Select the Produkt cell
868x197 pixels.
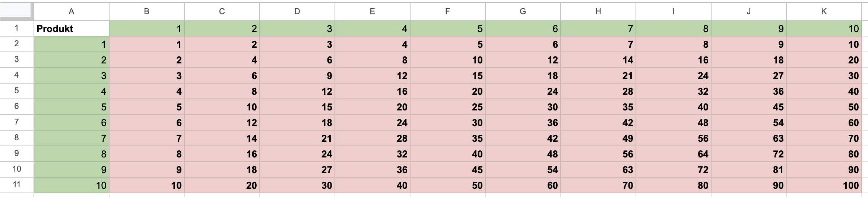(x=72, y=29)
